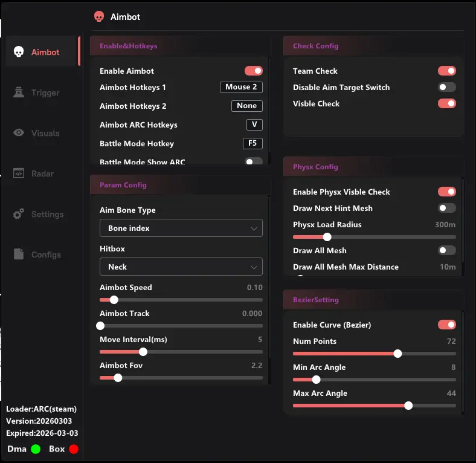This screenshot has width=476, height=463.
Task: Open the Configs tab label
Action: [46, 254]
